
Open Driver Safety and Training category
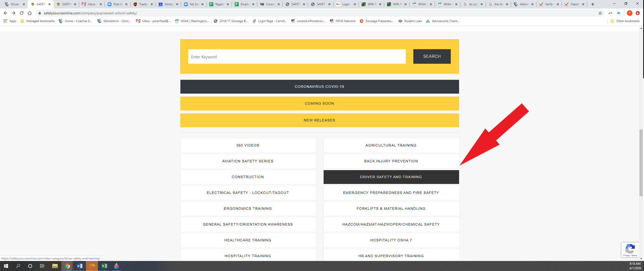coord(391,177)
